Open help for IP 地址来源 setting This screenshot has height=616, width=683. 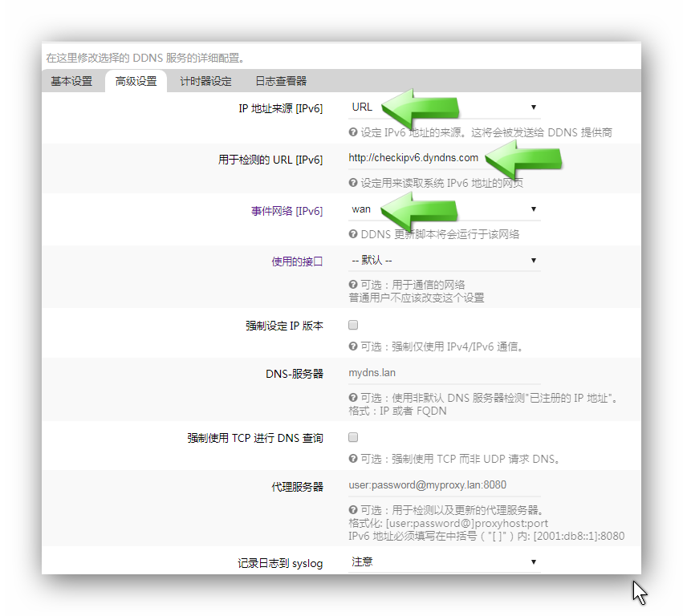(x=352, y=132)
